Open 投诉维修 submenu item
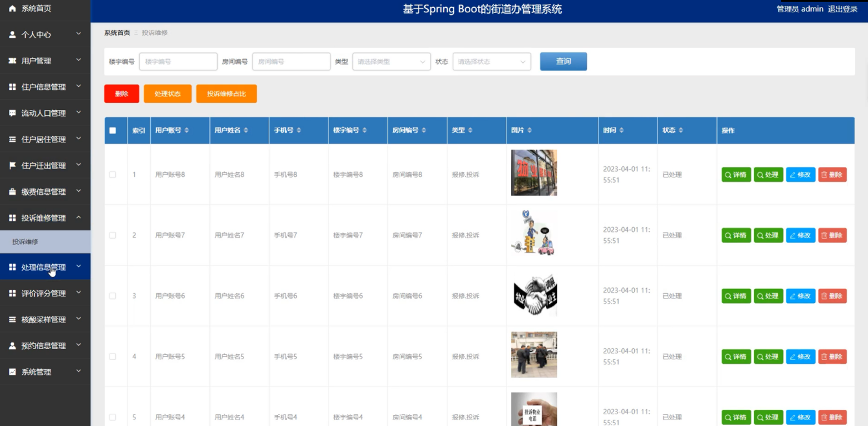 (x=45, y=241)
